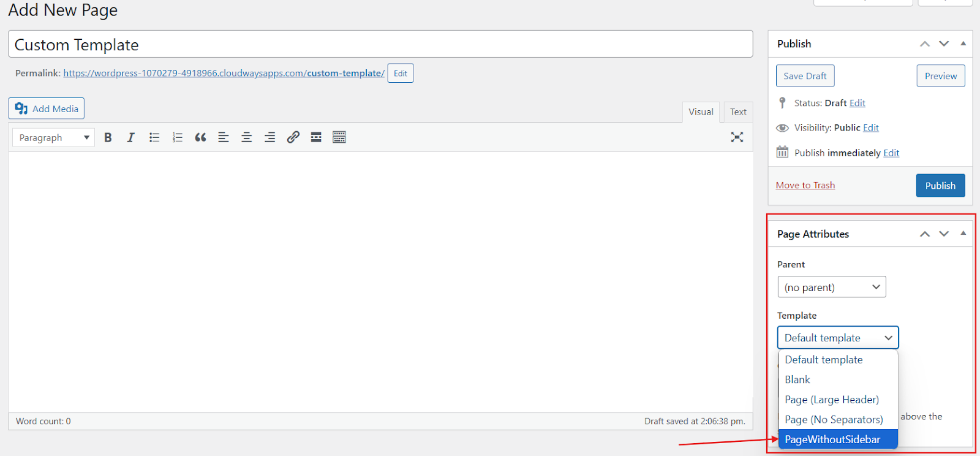The image size is (980, 456).
Task: Collapse the Publish panel
Action: pos(963,44)
